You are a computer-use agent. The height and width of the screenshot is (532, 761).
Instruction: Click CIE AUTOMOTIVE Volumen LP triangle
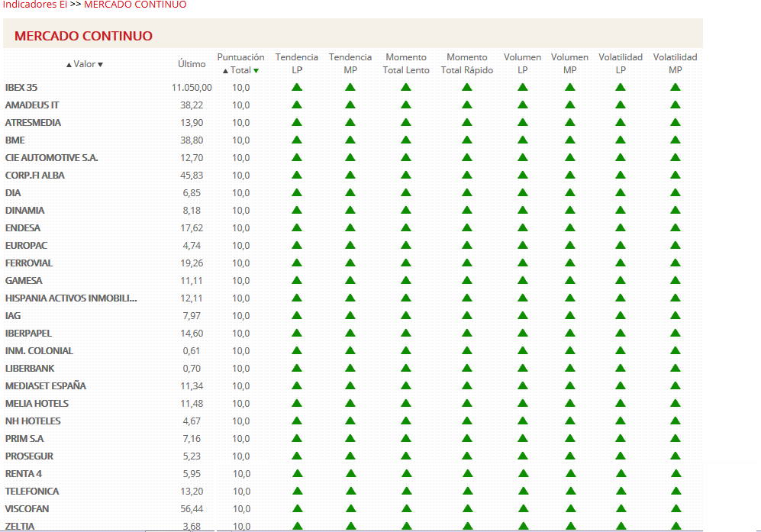(x=523, y=157)
